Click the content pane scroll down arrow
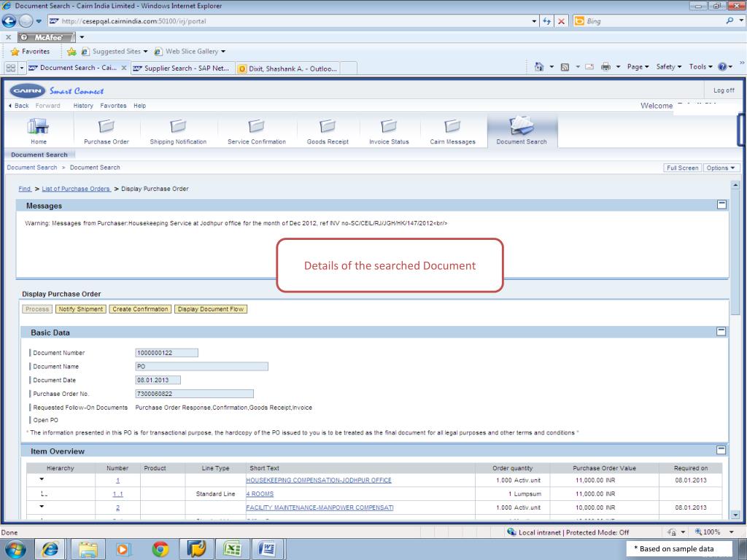Screen dimensions: 747x560 pyautogui.click(x=735, y=515)
